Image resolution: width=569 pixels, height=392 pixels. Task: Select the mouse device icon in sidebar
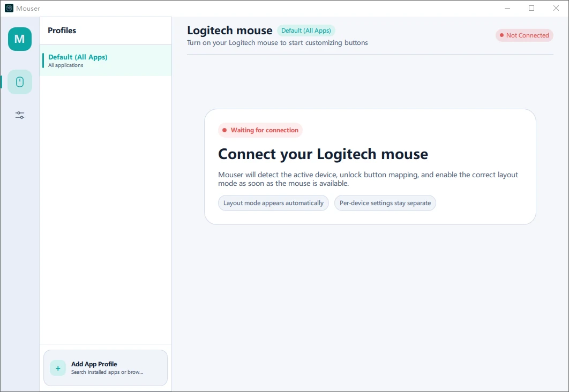19,82
